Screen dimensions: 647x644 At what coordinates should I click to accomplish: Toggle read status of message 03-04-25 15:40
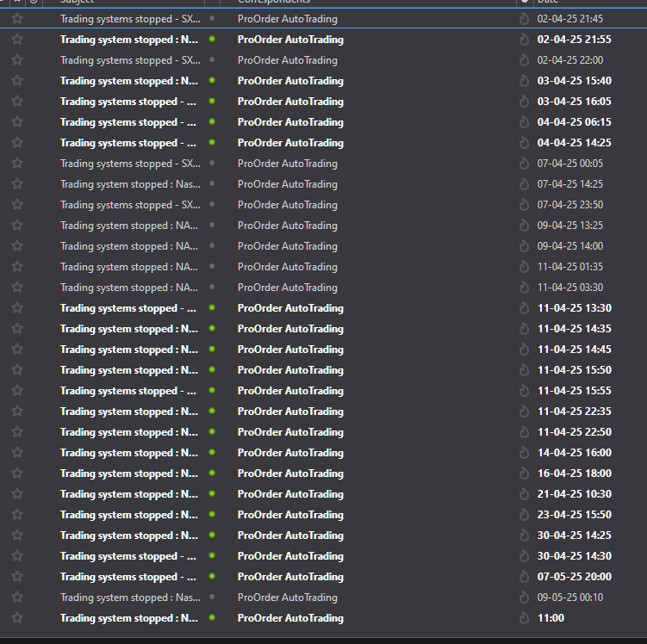click(x=212, y=80)
